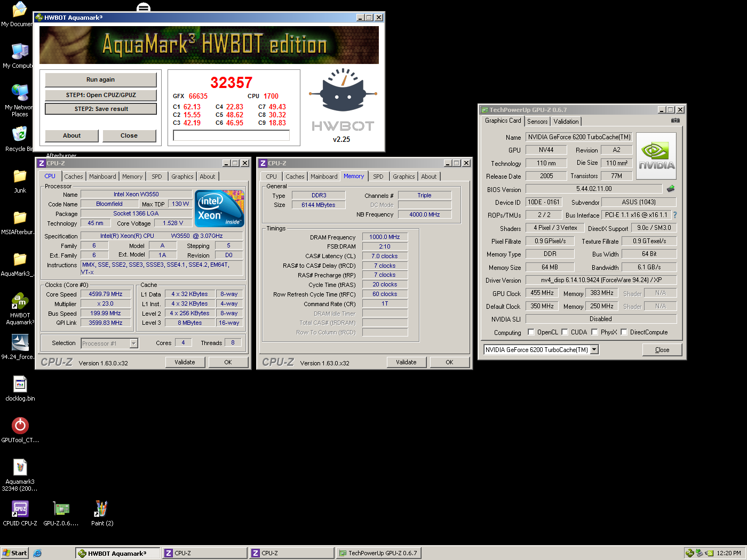Screen dimensions: 747x560
Task: Toggle the PhysX checkbox
Action: (594, 332)
